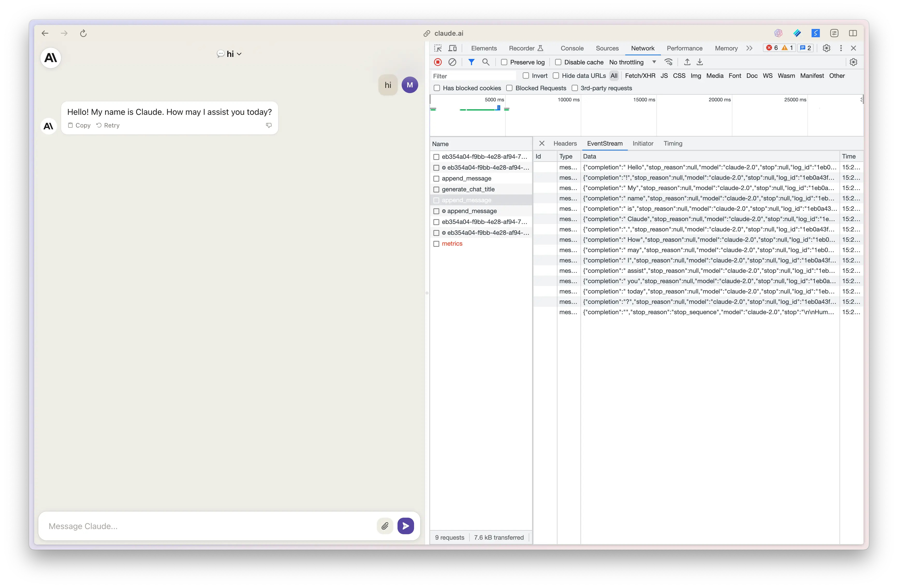Open the Headers tab in request details

tap(565, 144)
